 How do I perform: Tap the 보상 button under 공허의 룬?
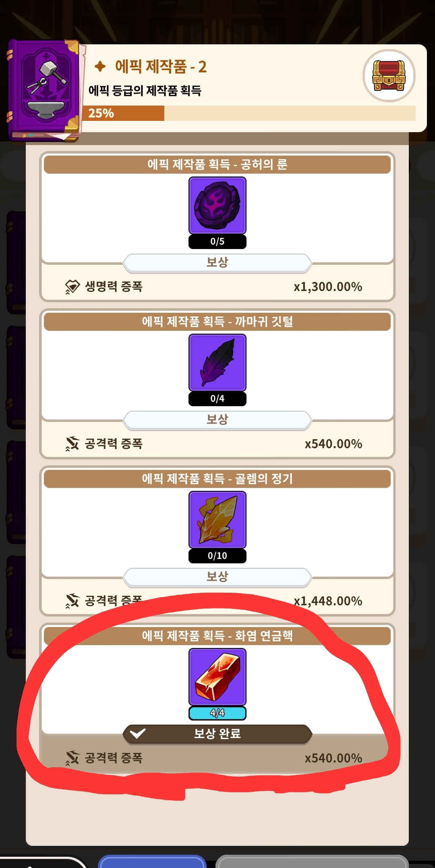coord(217,263)
